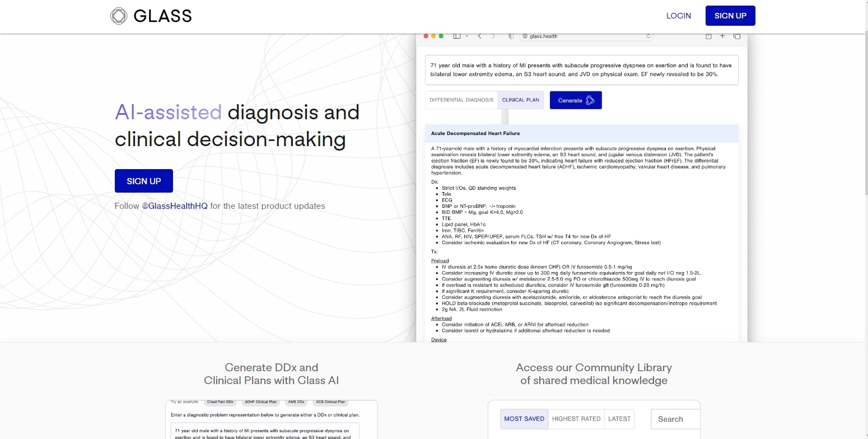This screenshot has height=439, width=868.
Task: Click the share icon in browser mockup
Action: click(708, 36)
